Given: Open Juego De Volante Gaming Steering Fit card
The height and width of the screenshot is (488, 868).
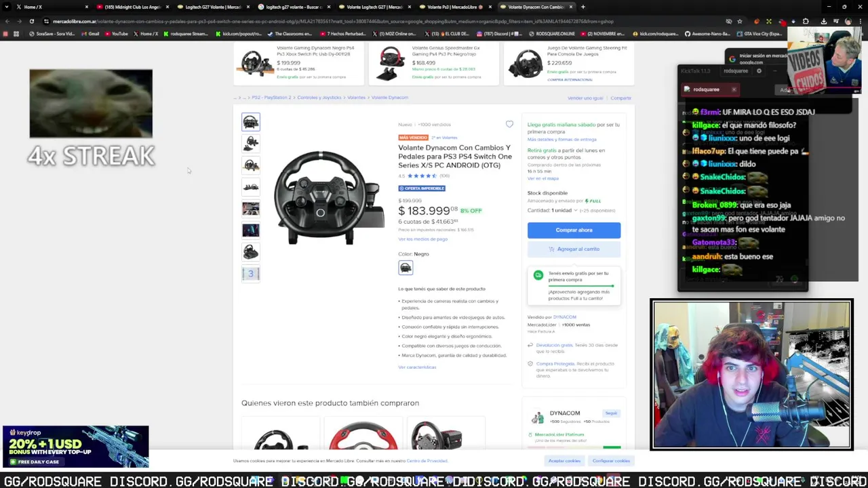Looking at the screenshot, I should coord(570,63).
